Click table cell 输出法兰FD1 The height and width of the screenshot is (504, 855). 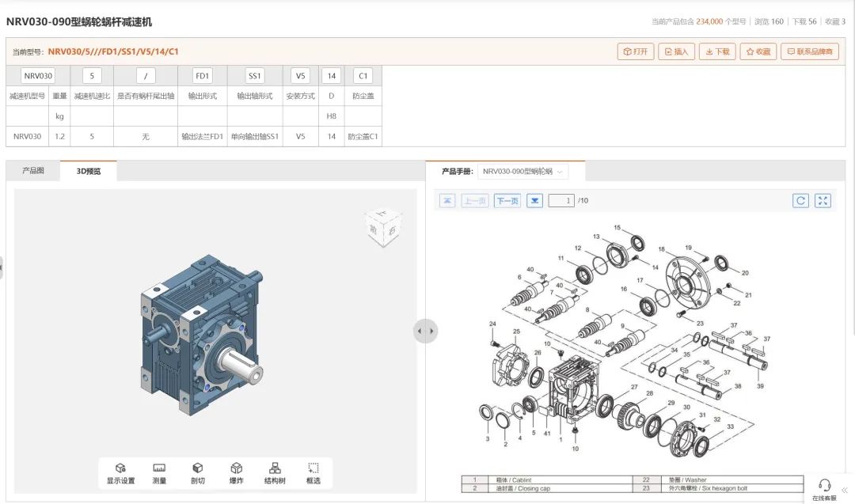point(203,136)
